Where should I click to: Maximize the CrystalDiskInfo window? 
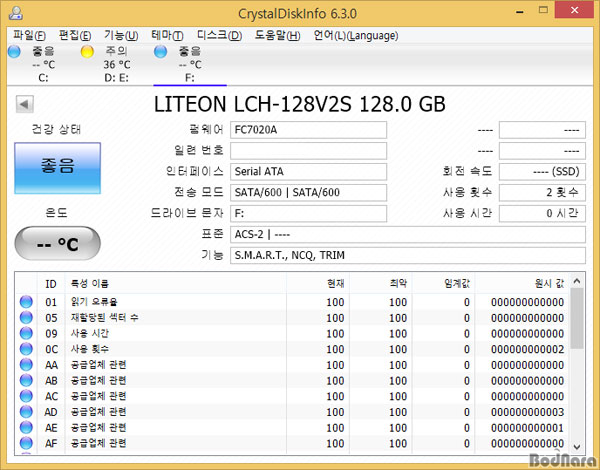[x=543, y=10]
